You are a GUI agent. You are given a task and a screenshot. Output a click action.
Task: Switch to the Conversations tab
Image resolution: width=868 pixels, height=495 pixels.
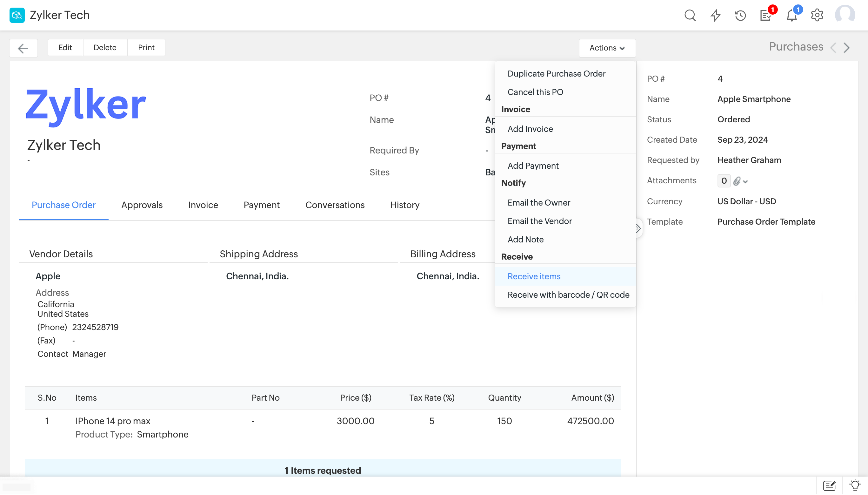pyautogui.click(x=335, y=205)
